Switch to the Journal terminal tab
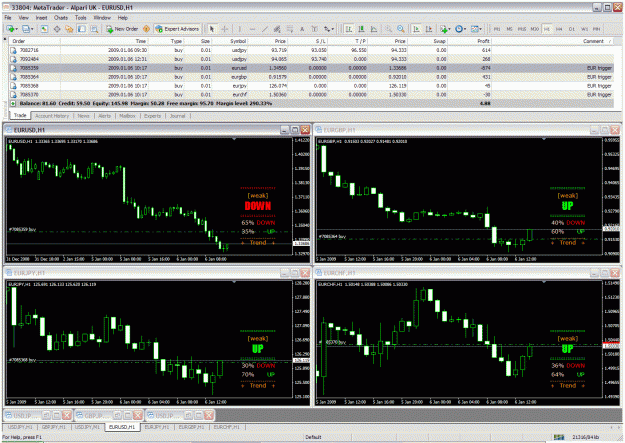625x443 pixels. (x=177, y=116)
